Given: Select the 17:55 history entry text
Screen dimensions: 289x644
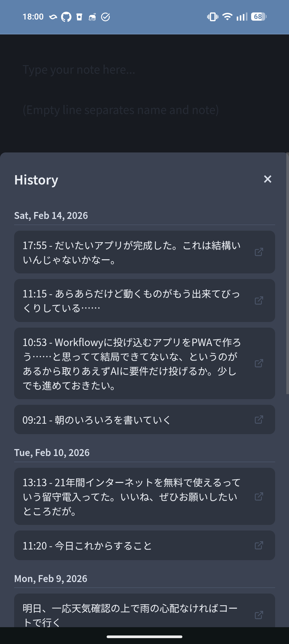Looking at the screenshot, I should coord(132,252).
